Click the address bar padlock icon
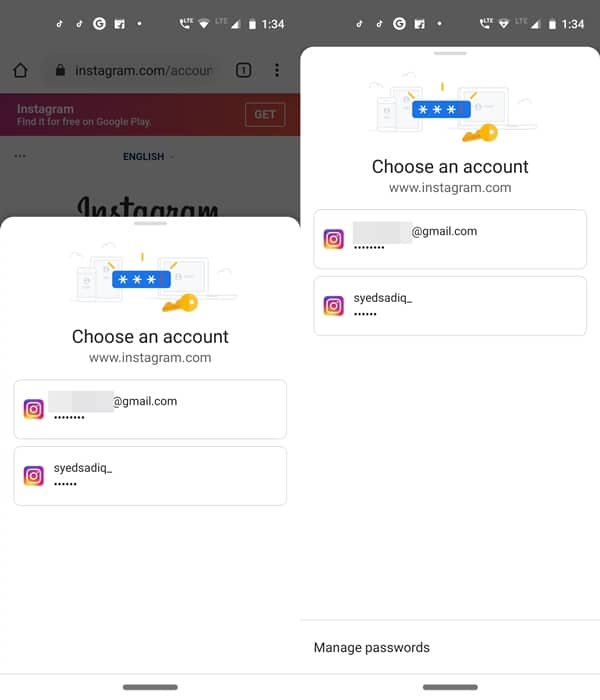Viewport: 600px width, 700px height. [60, 70]
